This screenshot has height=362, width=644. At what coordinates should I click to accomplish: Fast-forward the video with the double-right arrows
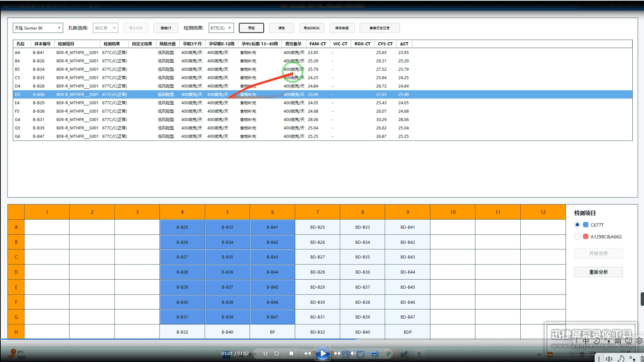(338, 353)
